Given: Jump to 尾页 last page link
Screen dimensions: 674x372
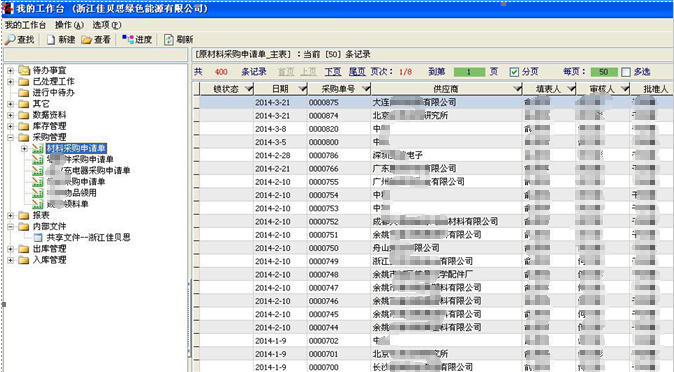Looking at the screenshot, I should (x=357, y=72).
